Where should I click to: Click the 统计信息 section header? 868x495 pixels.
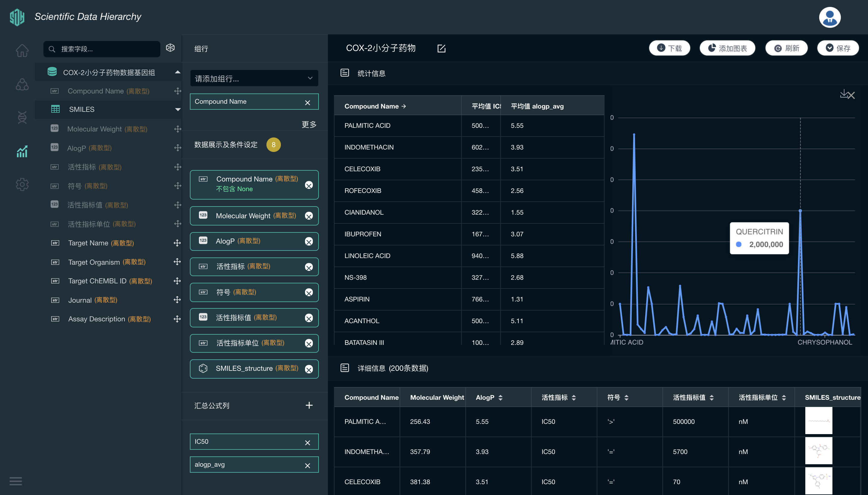371,73
